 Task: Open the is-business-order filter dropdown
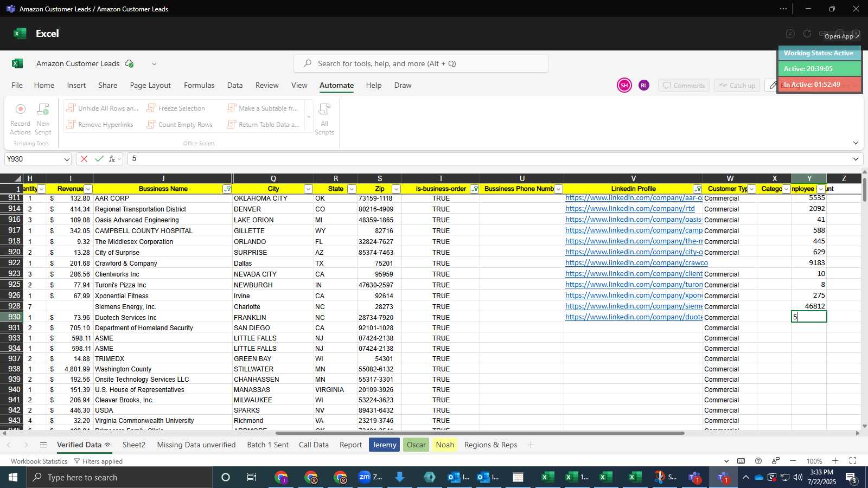475,189
